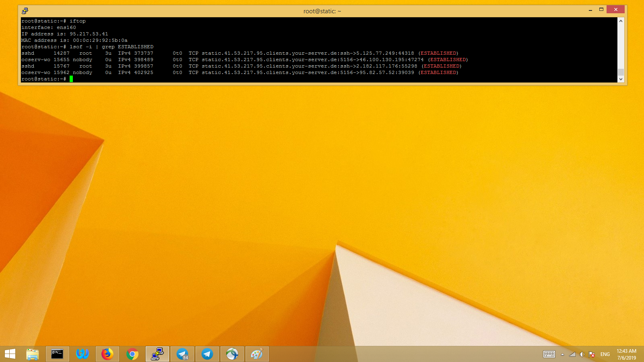Open the Action Center flag notification
The width and height of the screenshot is (644, 362).
point(592,354)
